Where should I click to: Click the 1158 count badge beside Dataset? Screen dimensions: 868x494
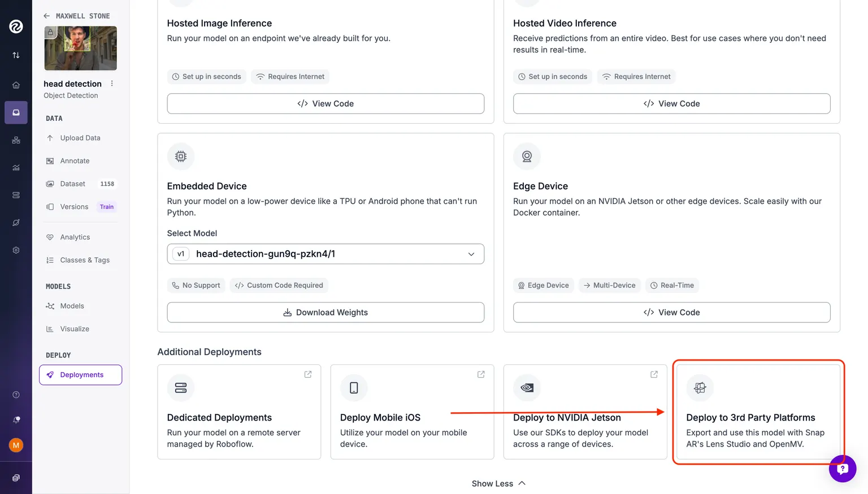tap(107, 184)
